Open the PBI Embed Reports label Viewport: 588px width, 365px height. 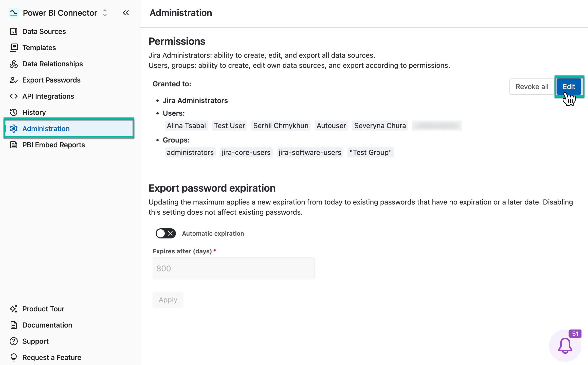(x=54, y=145)
